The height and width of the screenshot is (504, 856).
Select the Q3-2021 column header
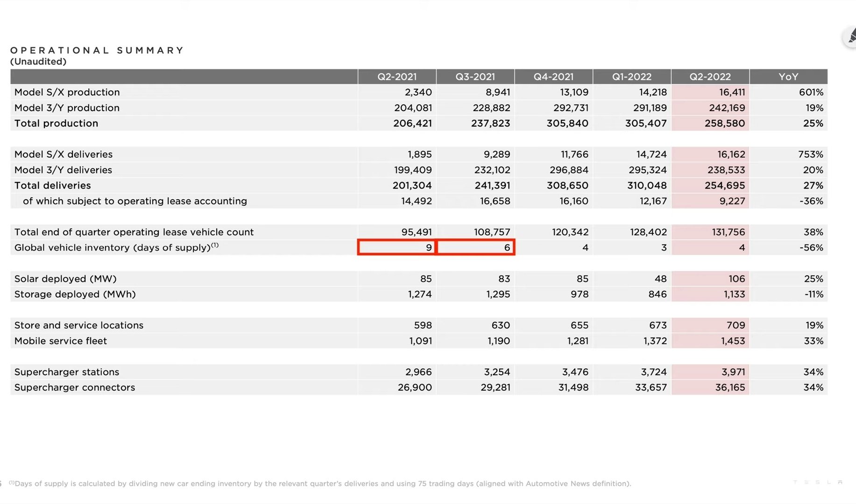point(475,77)
